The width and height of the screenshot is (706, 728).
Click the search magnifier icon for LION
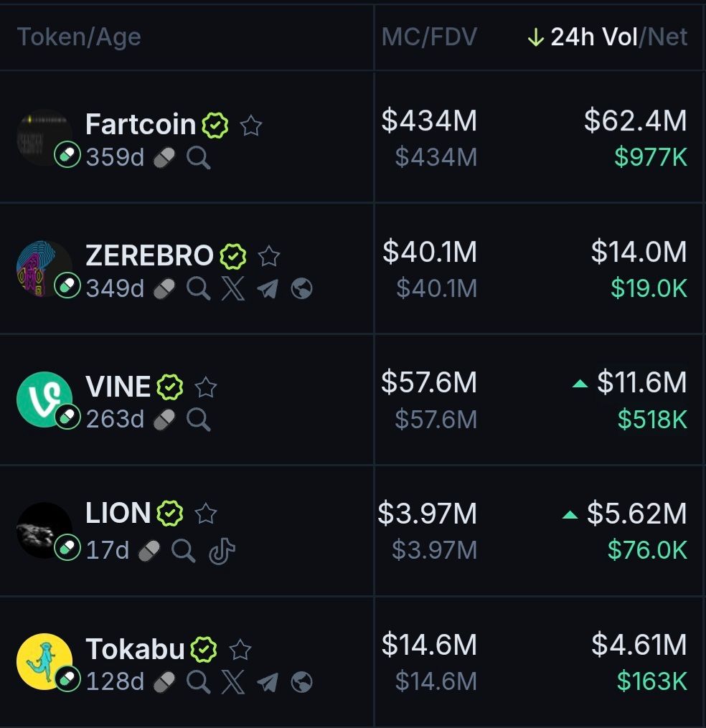(183, 551)
